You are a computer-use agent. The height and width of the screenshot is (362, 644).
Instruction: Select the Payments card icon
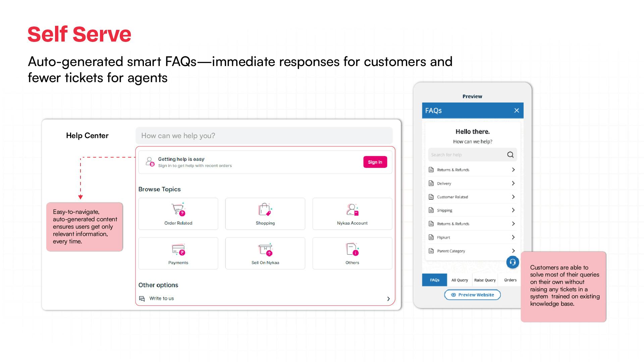pyautogui.click(x=178, y=249)
